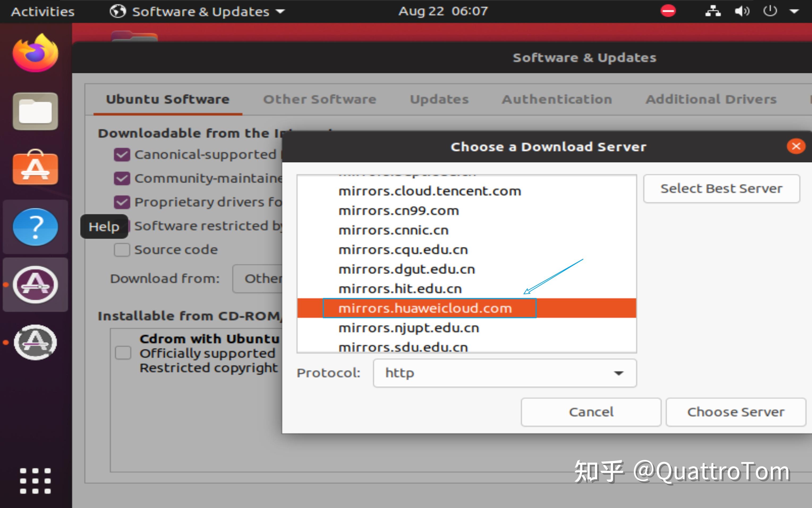Click the purple Software & Updates dock icon
The width and height of the screenshot is (812, 508).
click(35, 285)
